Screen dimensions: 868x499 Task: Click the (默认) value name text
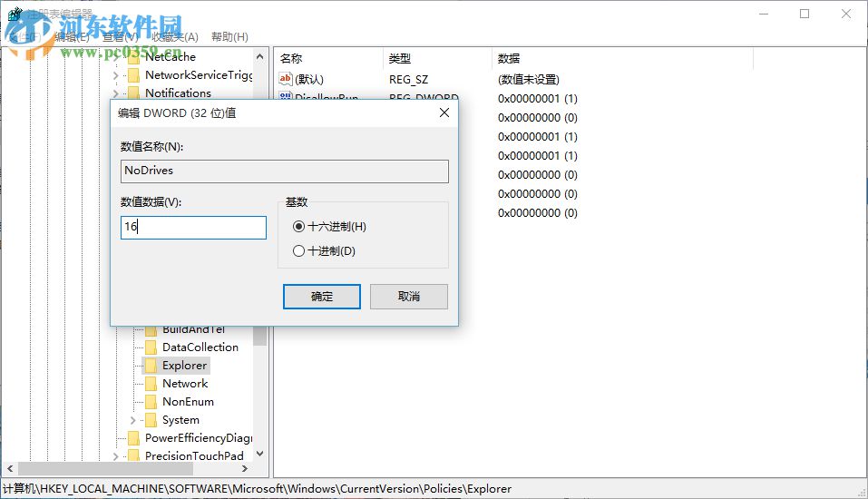(309, 80)
